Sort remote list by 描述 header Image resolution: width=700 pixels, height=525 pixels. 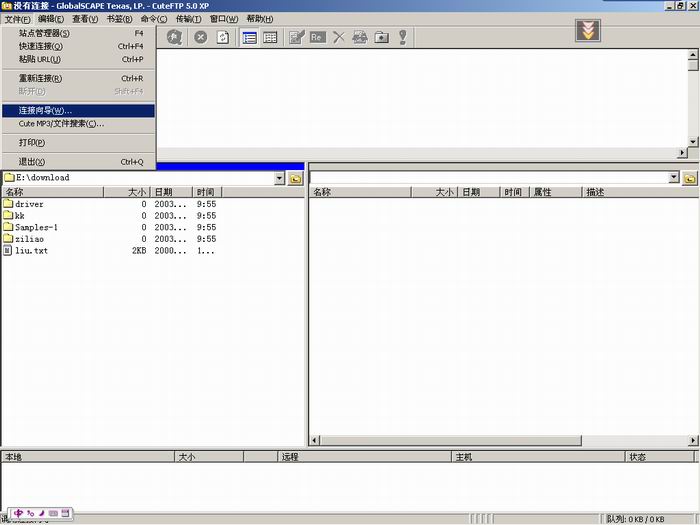click(641, 192)
